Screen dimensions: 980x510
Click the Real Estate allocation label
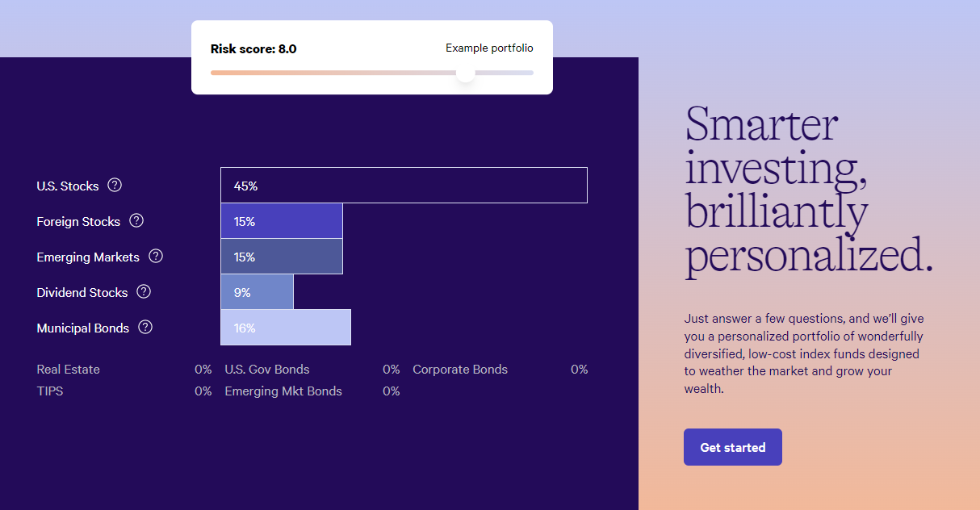pyautogui.click(x=69, y=370)
